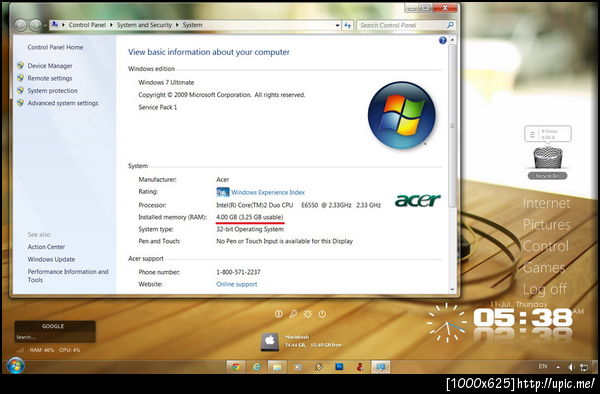Click the Windows Experience rating badge

223,192
